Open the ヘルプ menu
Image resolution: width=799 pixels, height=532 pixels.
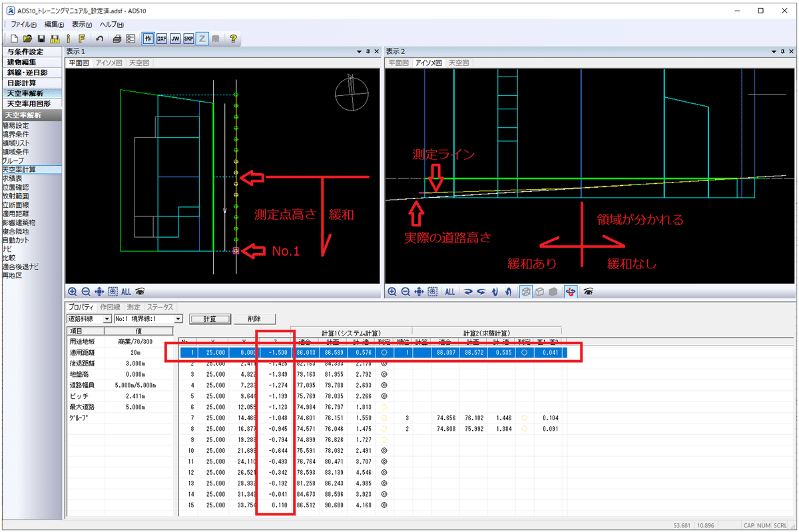(112, 24)
